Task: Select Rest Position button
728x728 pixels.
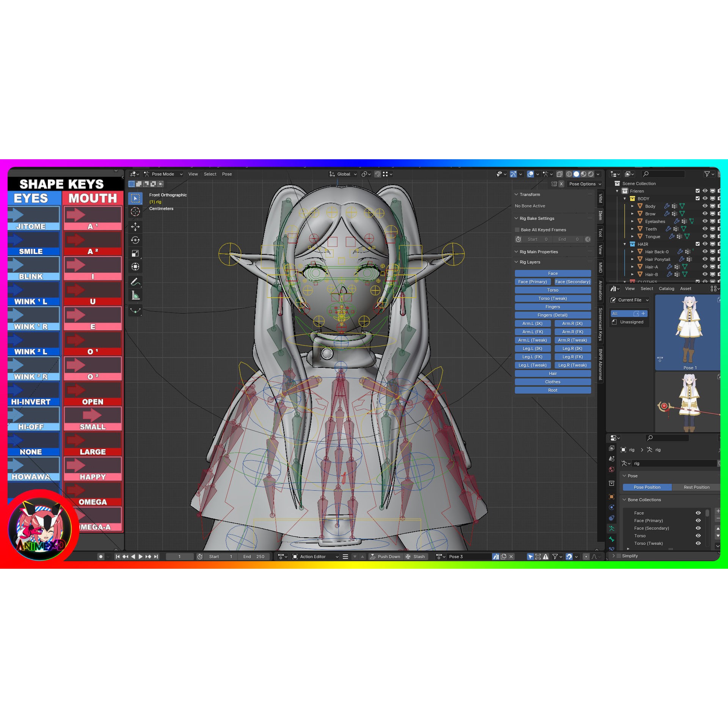Action: click(696, 487)
